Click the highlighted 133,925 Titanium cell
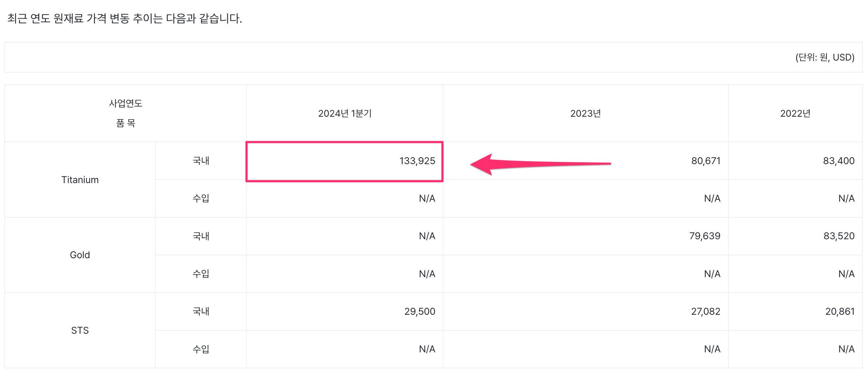This screenshot has height=372, width=868. click(417, 161)
